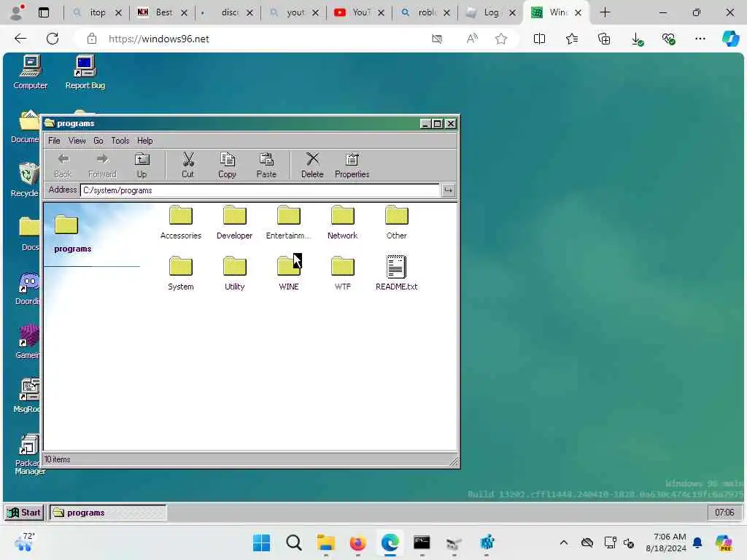
Task: Open the Help menu
Action: click(x=145, y=141)
